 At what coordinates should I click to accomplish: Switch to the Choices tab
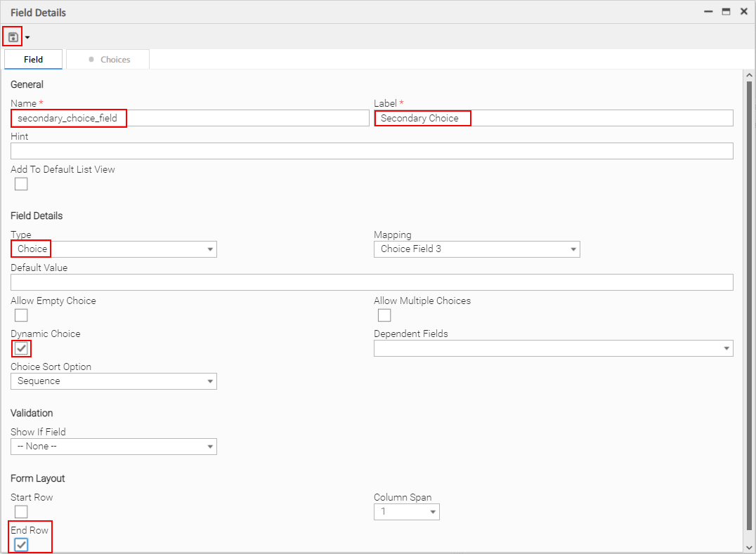108,60
